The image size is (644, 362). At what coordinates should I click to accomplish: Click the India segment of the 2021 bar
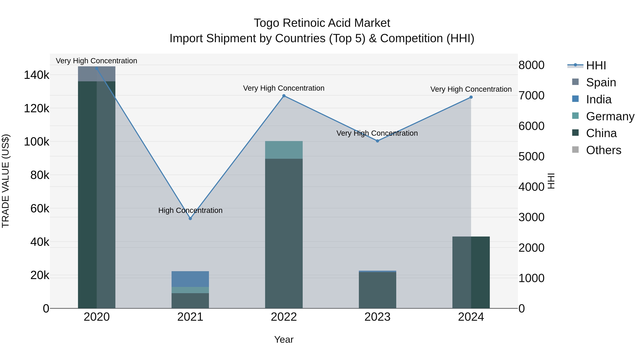point(190,279)
